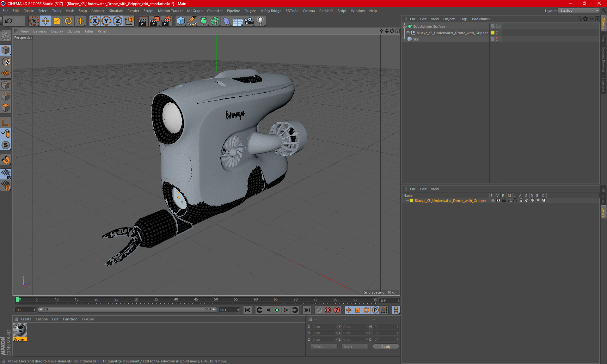Click X position stepper arrows
The height and width of the screenshot is (364, 607).
(336, 327)
